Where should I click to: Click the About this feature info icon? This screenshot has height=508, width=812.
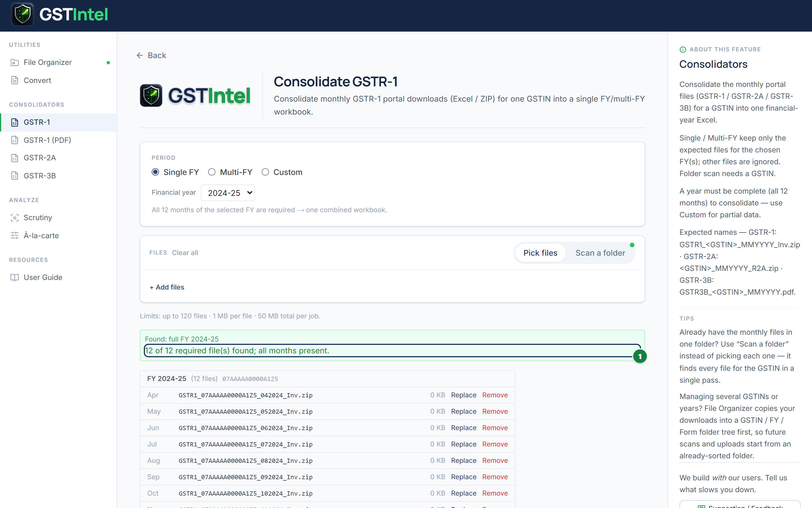click(x=683, y=50)
